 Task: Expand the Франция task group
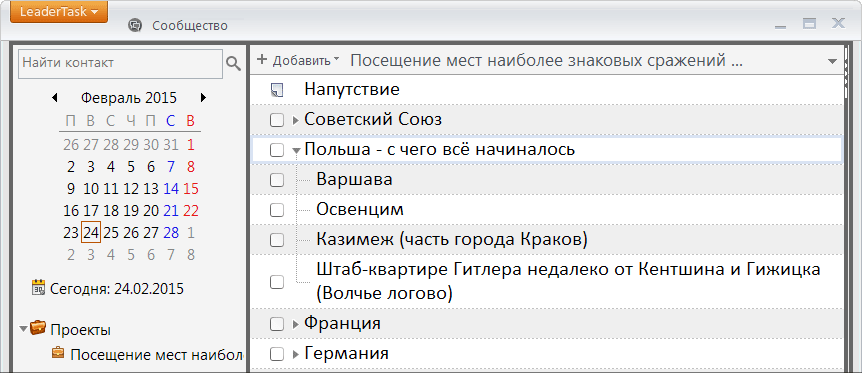coord(296,325)
